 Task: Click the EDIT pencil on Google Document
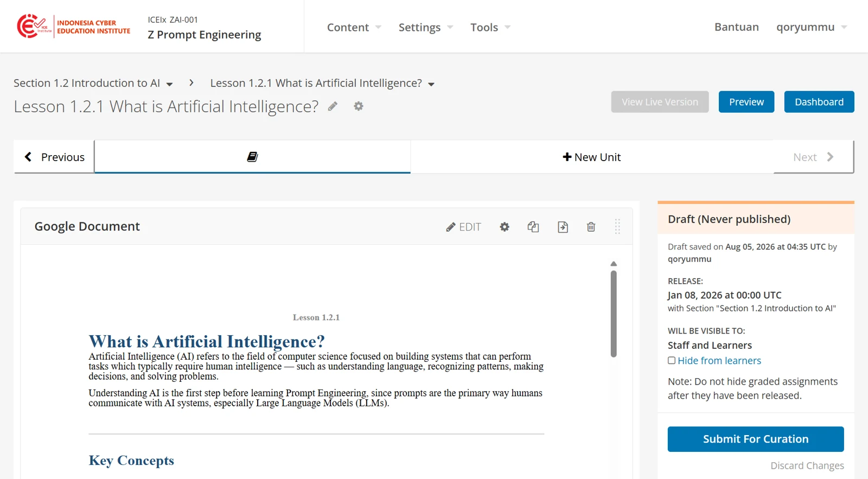(x=464, y=227)
